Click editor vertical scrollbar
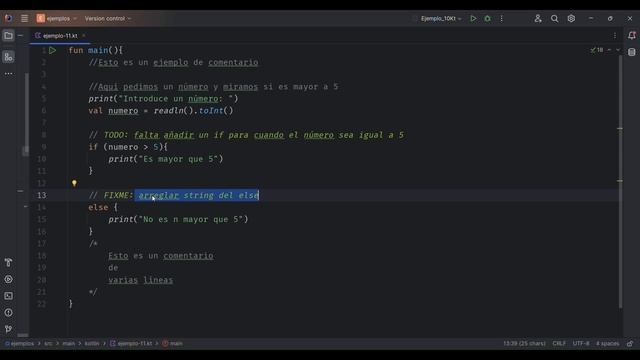This screenshot has width=640, height=360. [620, 182]
